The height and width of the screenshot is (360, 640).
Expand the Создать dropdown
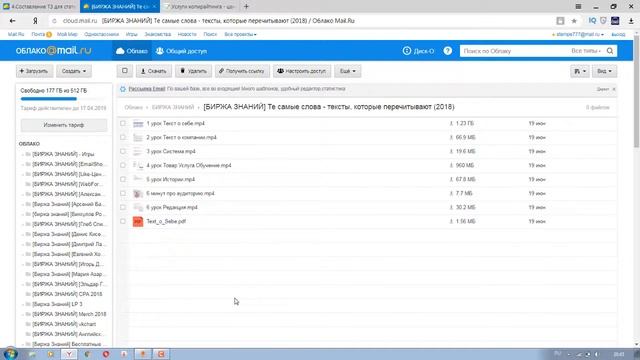coord(74,71)
